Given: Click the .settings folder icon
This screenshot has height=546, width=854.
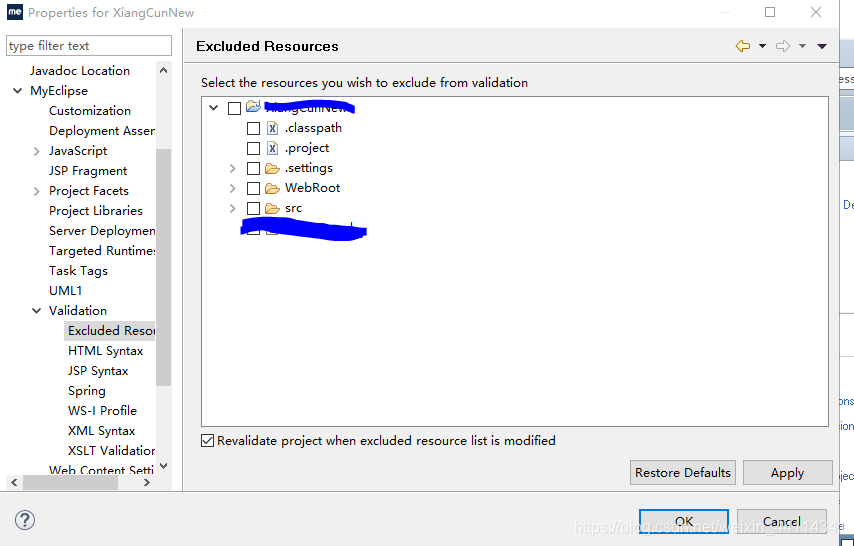Looking at the screenshot, I should pos(272,168).
